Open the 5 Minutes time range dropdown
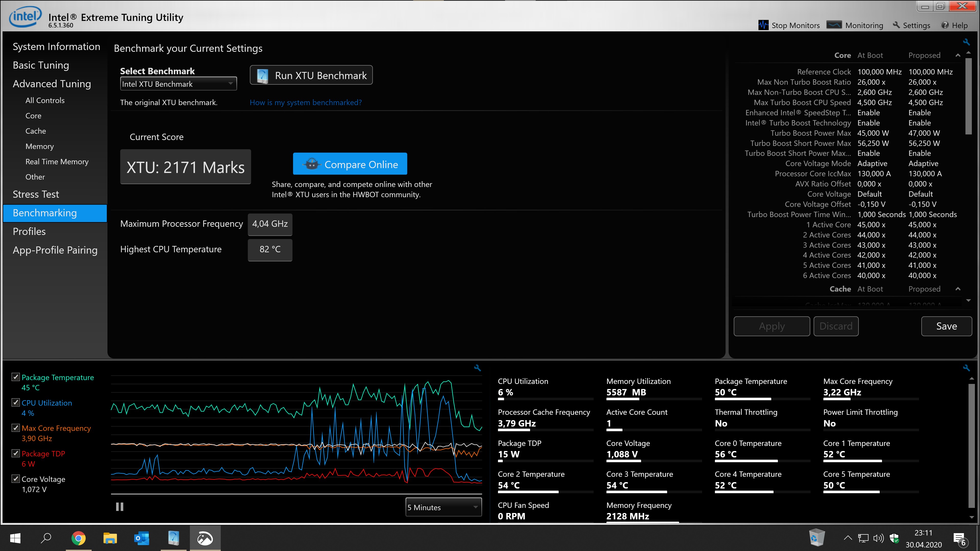Viewport: 980px width, 551px height. pyautogui.click(x=443, y=507)
